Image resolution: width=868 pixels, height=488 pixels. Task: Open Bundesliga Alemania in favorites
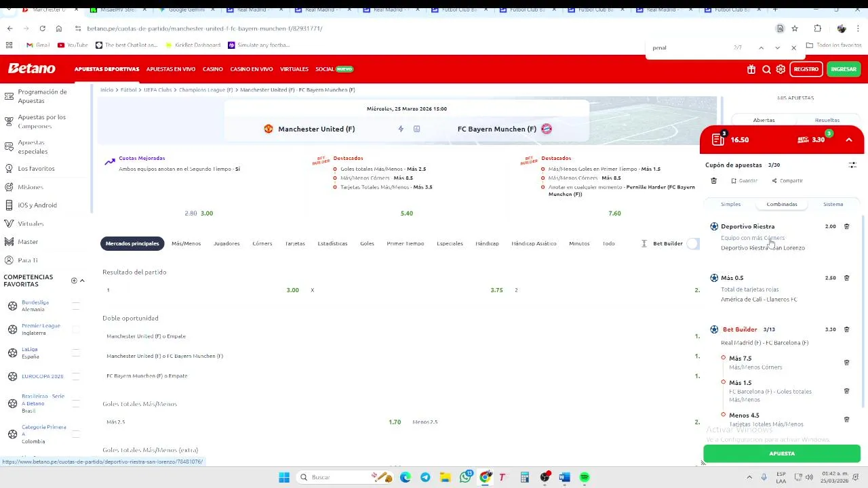[35, 306]
